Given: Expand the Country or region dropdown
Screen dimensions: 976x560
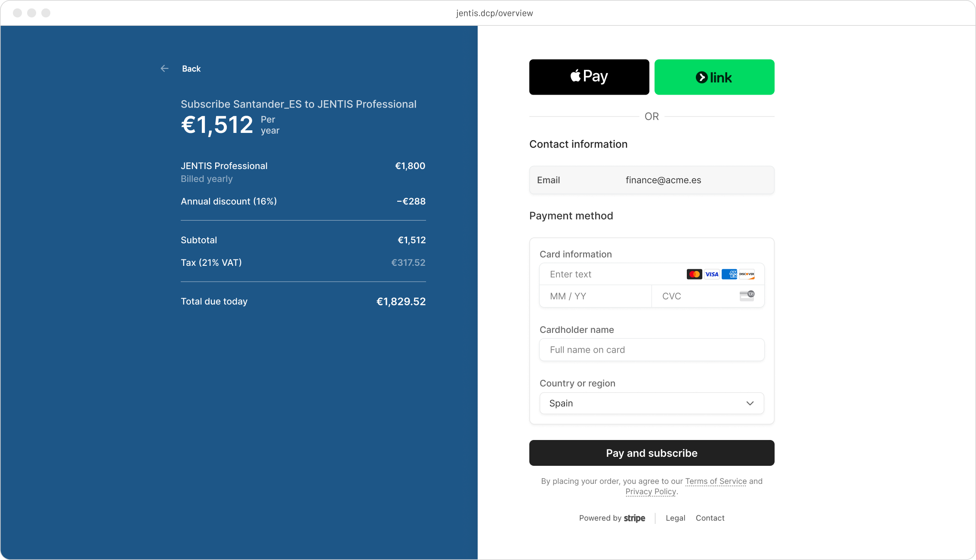Looking at the screenshot, I should click(x=652, y=403).
